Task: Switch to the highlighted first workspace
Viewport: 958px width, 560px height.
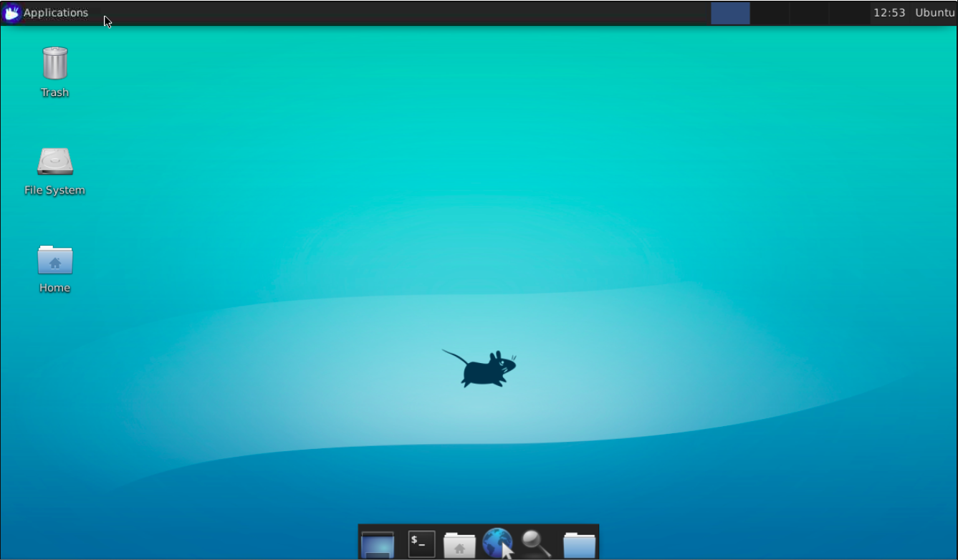Action: tap(730, 13)
